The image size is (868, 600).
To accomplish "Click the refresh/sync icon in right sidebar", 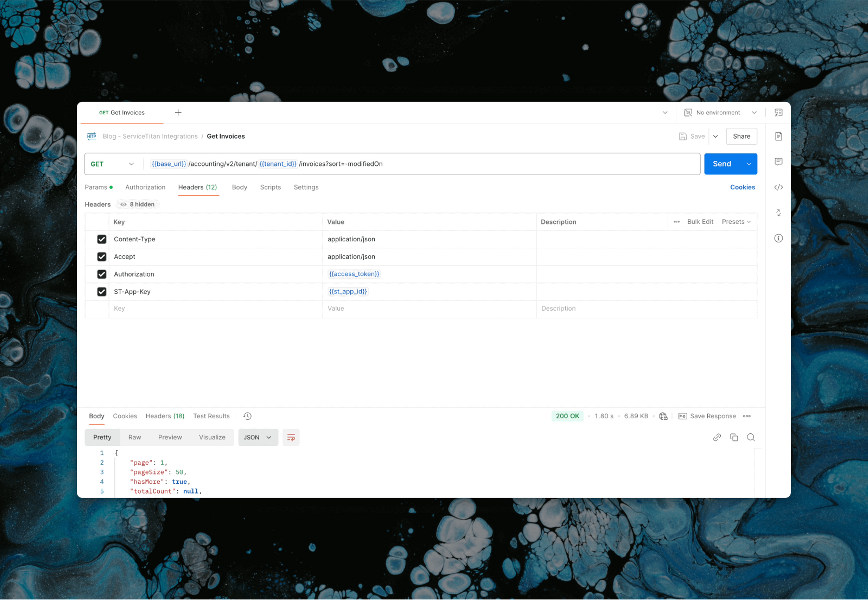I will coord(779,212).
